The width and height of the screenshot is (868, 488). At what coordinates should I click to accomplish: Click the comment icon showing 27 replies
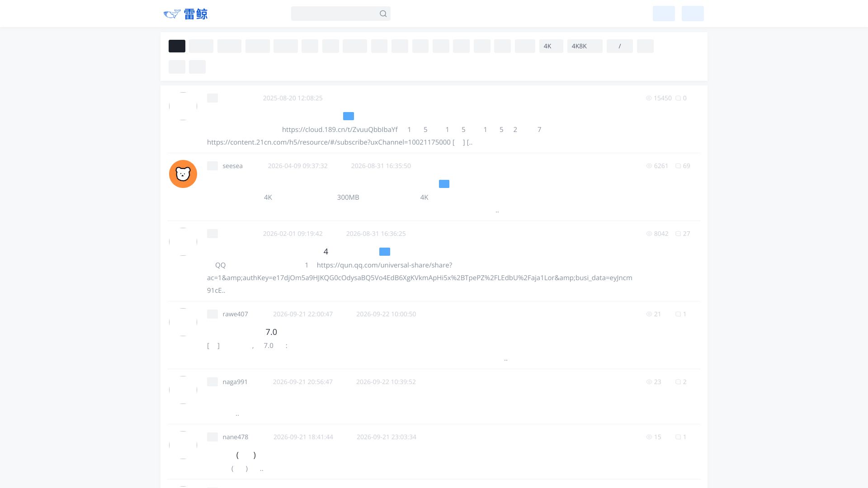click(x=678, y=234)
